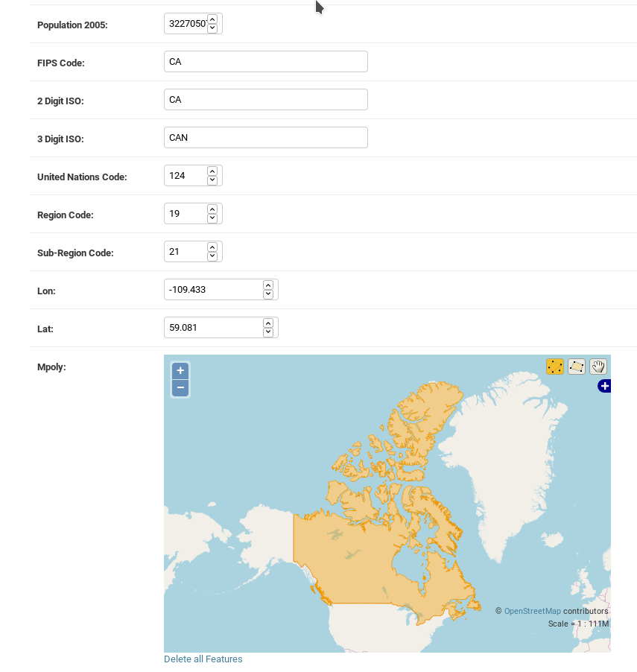
Task: Click the Lon number input
Action: click(x=212, y=290)
